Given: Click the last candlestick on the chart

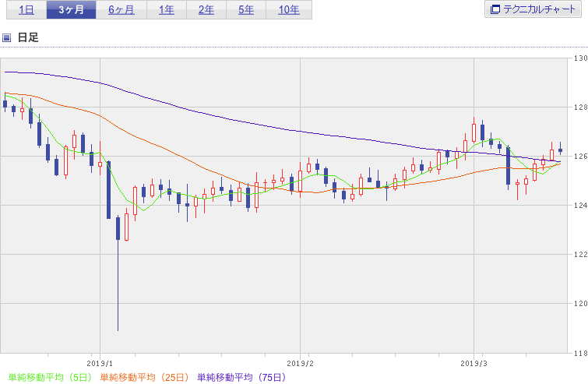Looking at the screenshot, I should coord(560,149).
